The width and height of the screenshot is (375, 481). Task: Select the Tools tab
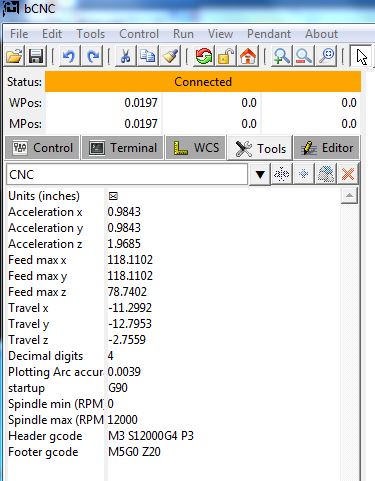[x=260, y=148]
